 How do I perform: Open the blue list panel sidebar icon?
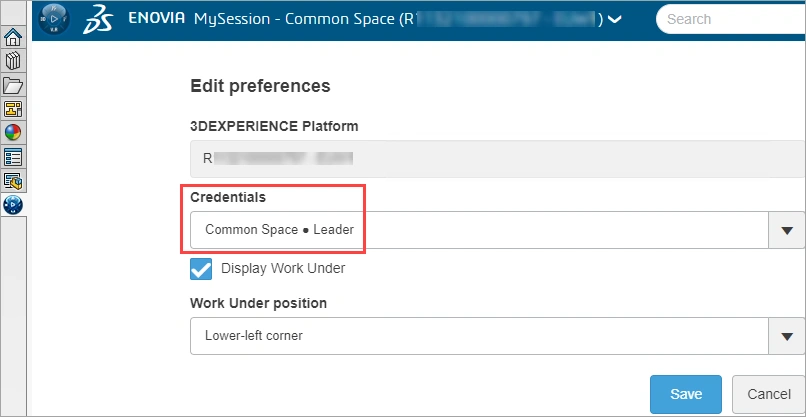14,157
